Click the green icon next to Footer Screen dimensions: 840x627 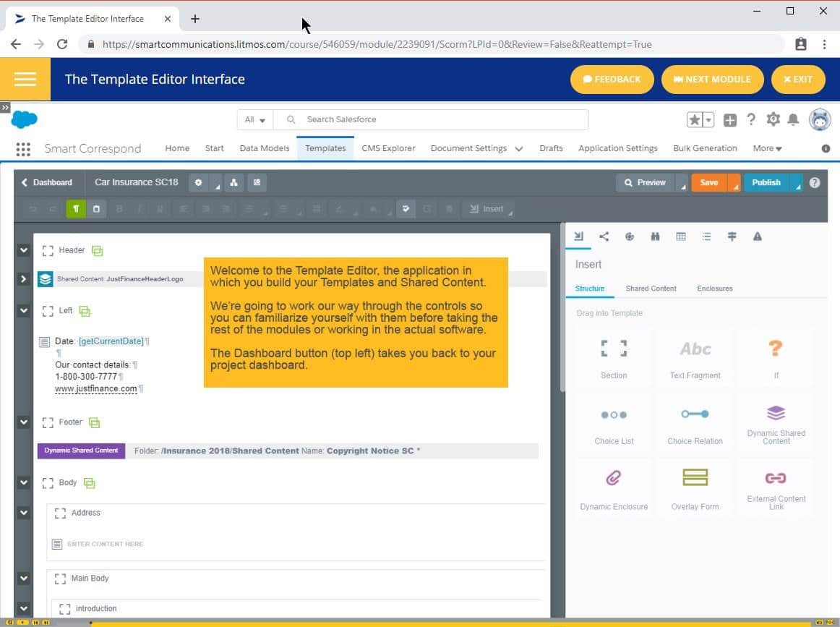(94, 423)
